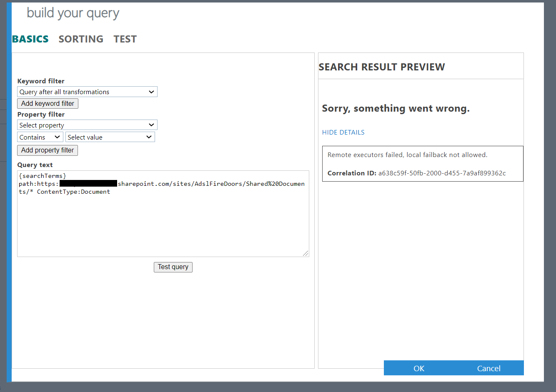Select the Correlation ID error box
556x392 pixels.
423,164
